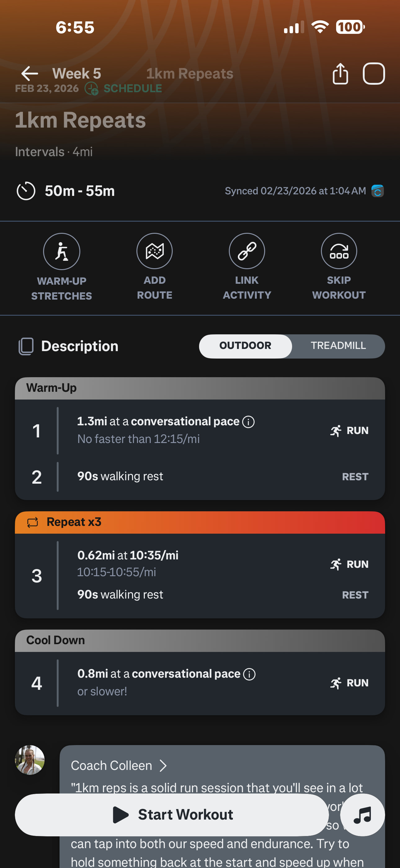Tap the Skip Workout icon
The height and width of the screenshot is (868, 400).
(x=339, y=251)
